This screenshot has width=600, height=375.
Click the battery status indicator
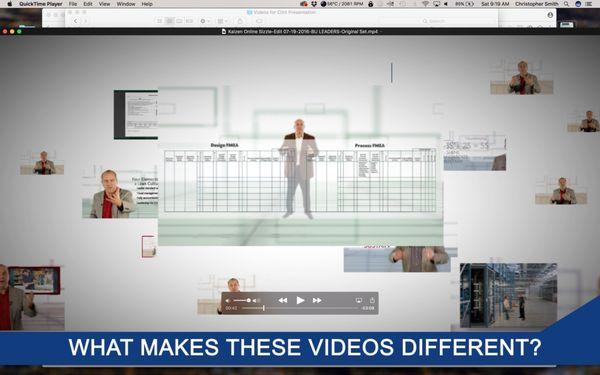click(x=465, y=4)
